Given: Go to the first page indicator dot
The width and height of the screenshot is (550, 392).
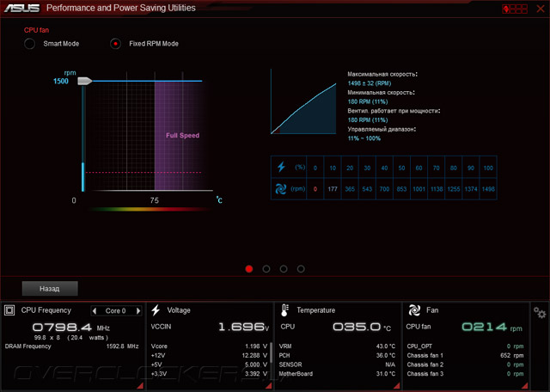Looking at the screenshot, I should [249, 269].
